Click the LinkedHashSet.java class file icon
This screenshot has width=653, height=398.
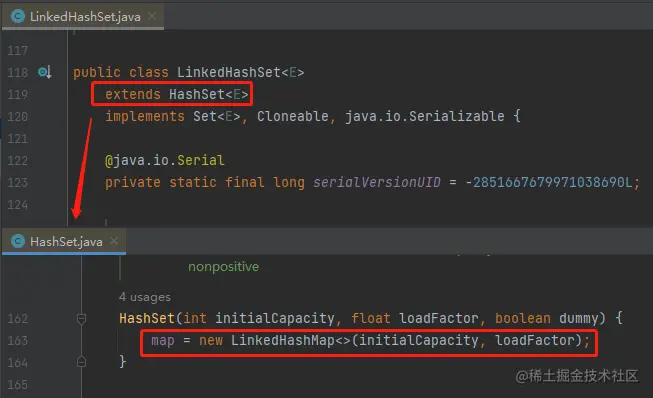18,16
